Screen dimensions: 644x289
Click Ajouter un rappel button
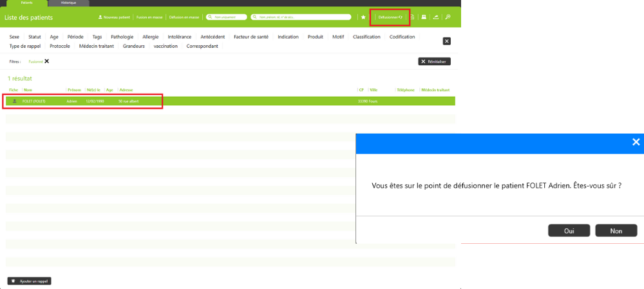(29, 281)
